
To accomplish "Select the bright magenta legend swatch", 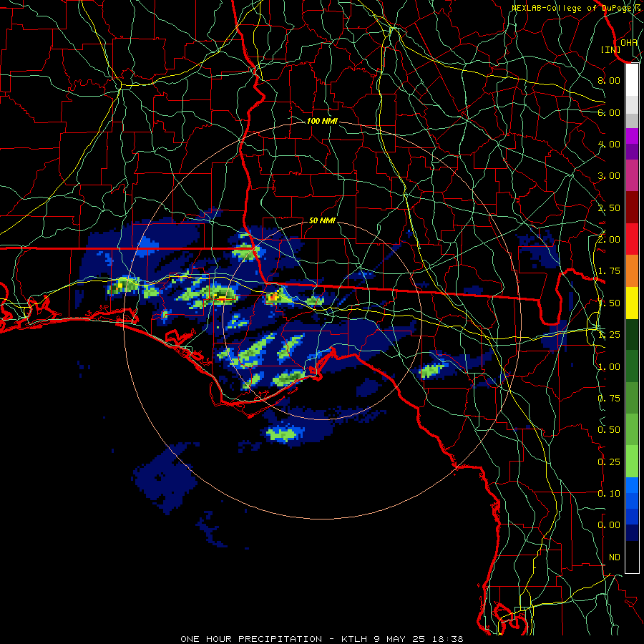I will pos(632,136).
